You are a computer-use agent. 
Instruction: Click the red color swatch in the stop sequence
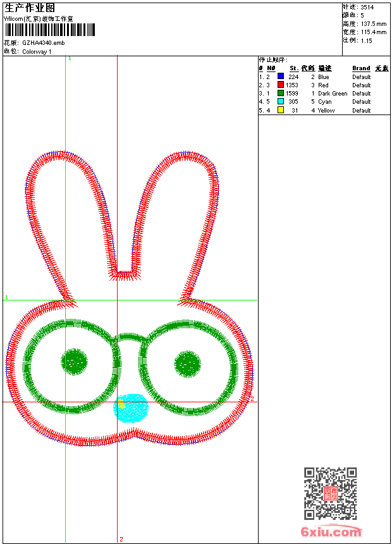point(281,84)
